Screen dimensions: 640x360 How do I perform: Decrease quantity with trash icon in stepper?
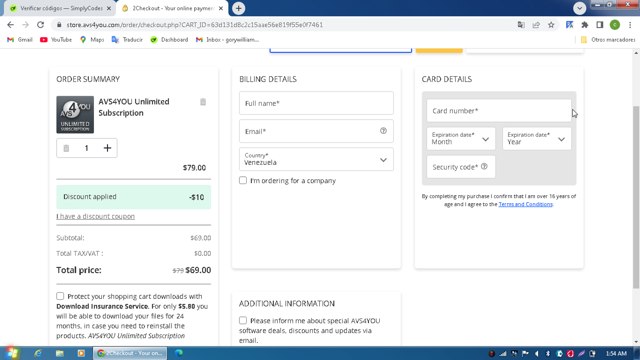click(x=66, y=148)
